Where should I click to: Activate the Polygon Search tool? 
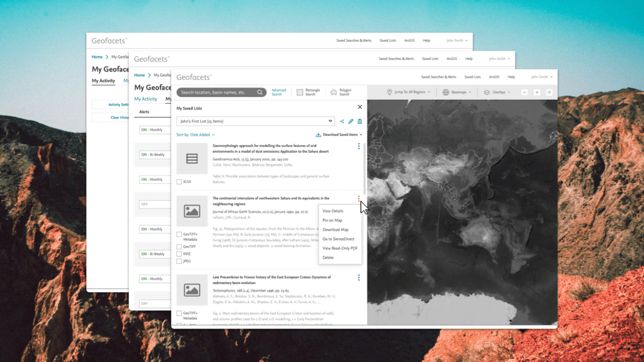point(341,92)
